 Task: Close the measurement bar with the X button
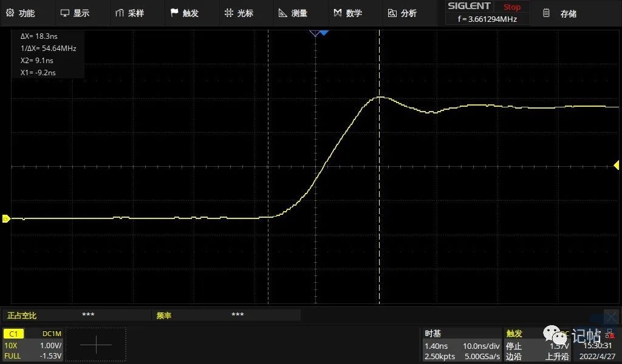[x=611, y=317]
